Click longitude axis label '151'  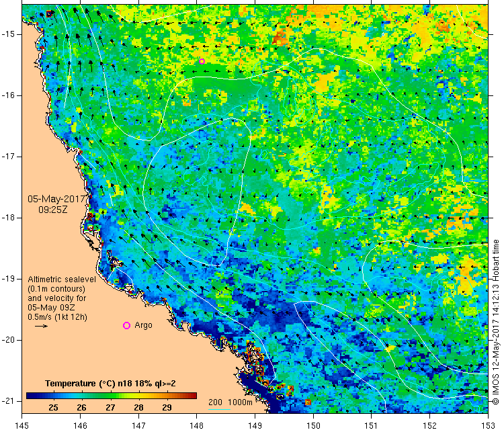coord(371,425)
